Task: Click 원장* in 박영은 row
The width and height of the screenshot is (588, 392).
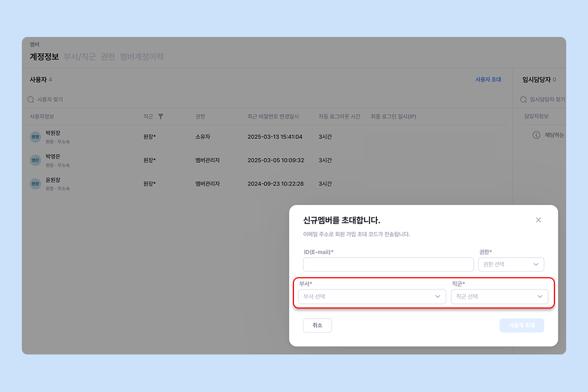Action: coord(150,160)
